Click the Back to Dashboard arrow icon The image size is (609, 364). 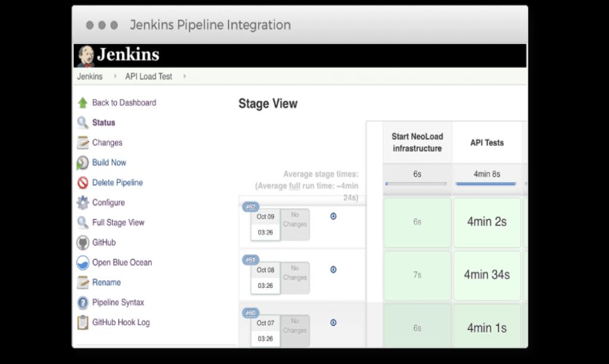pos(83,103)
